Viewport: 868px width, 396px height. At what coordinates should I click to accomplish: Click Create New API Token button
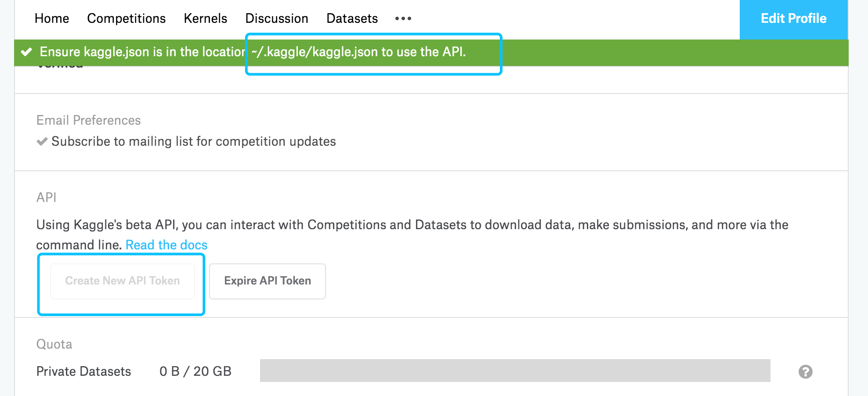point(123,281)
